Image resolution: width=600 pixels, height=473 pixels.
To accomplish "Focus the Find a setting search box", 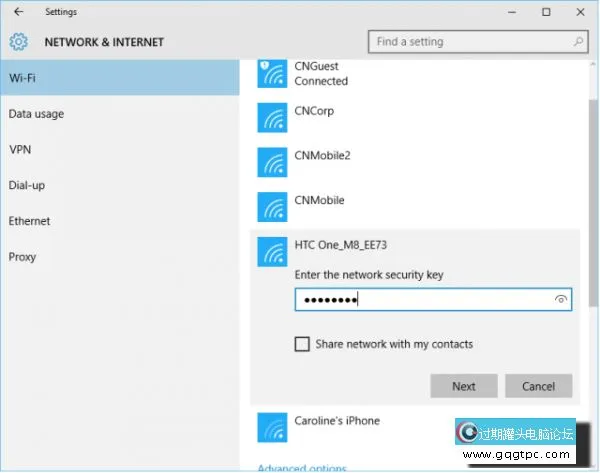I will coord(470,42).
